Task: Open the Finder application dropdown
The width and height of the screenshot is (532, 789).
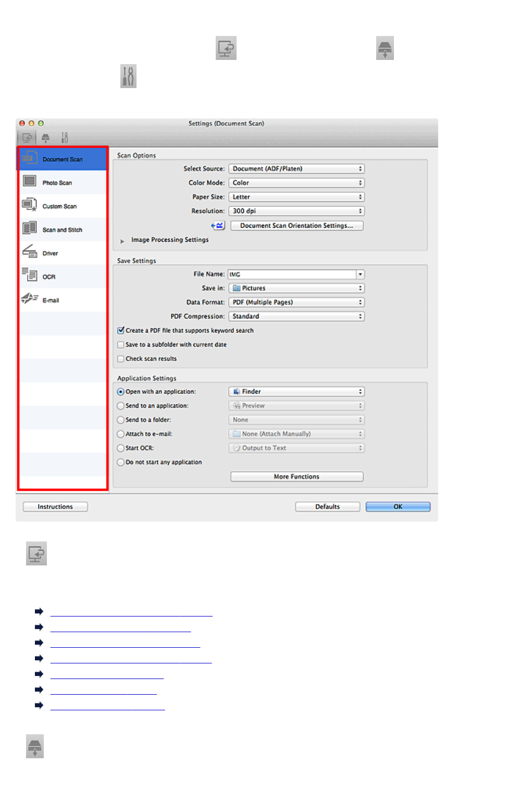Action: [296, 391]
